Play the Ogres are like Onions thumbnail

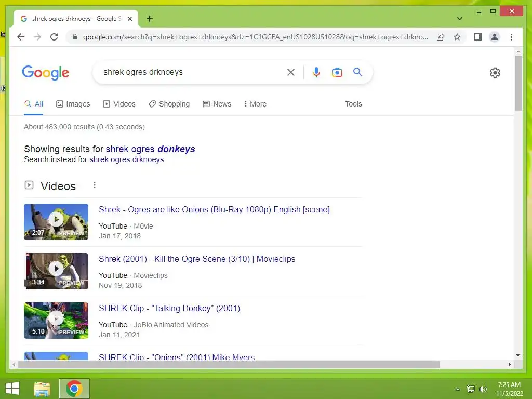(x=56, y=222)
